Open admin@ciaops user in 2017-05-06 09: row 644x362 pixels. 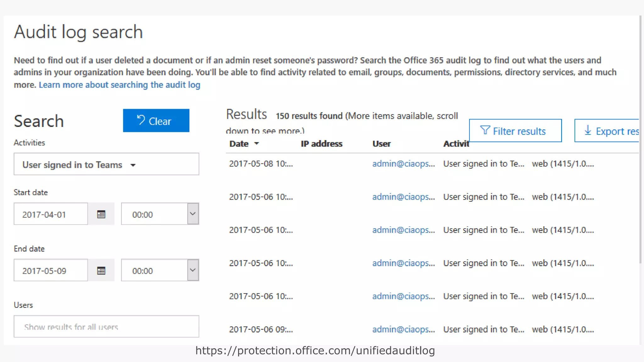(404, 329)
